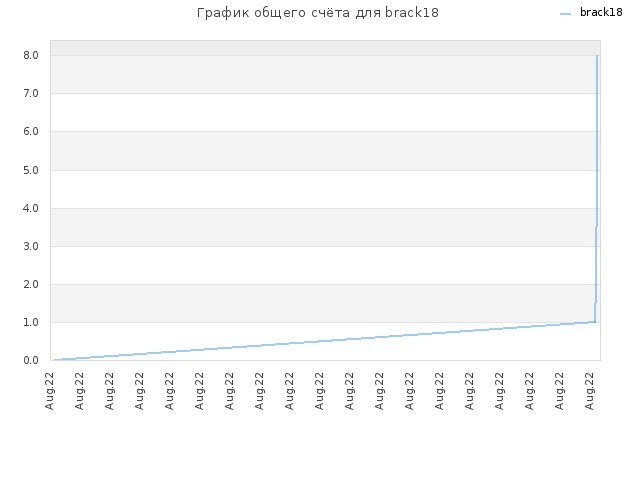Click the spike base at value 1.0
Viewport: 640px width, 480px height.
595,322
